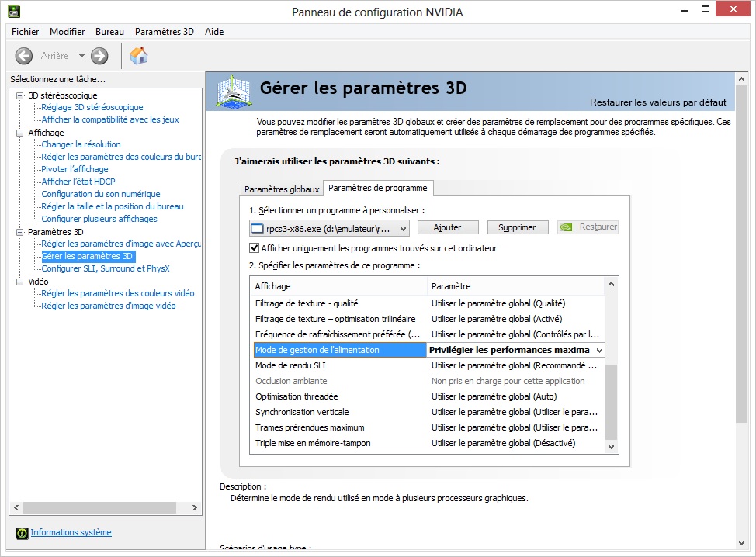Open Pivoter l'affichage
Image resolution: width=756 pixels, height=557 pixels.
click(x=75, y=169)
